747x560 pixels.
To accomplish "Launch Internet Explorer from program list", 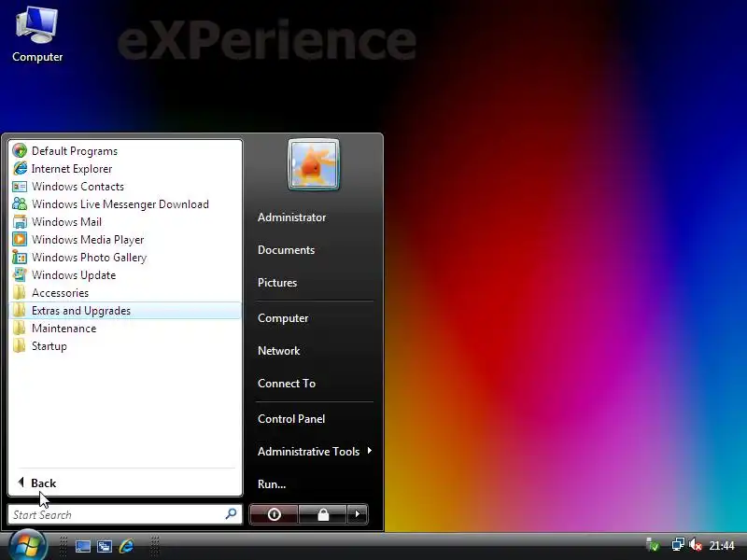I will (x=125, y=169).
